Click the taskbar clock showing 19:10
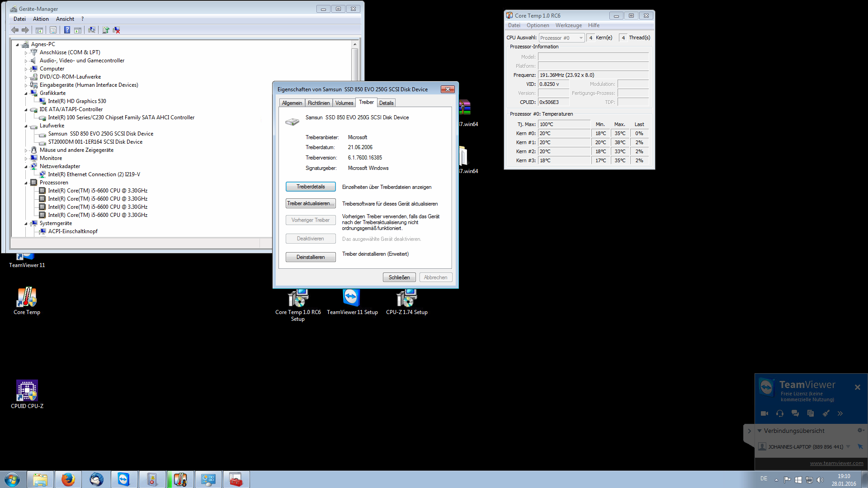Screen dimensions: 868x488 pyautogui.click(x=844, y=480)
